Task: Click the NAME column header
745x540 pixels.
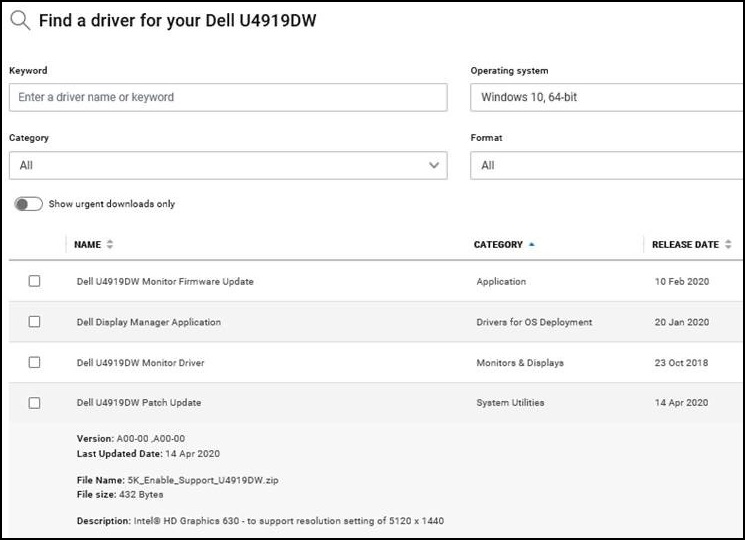Action: tap(87, 245)
